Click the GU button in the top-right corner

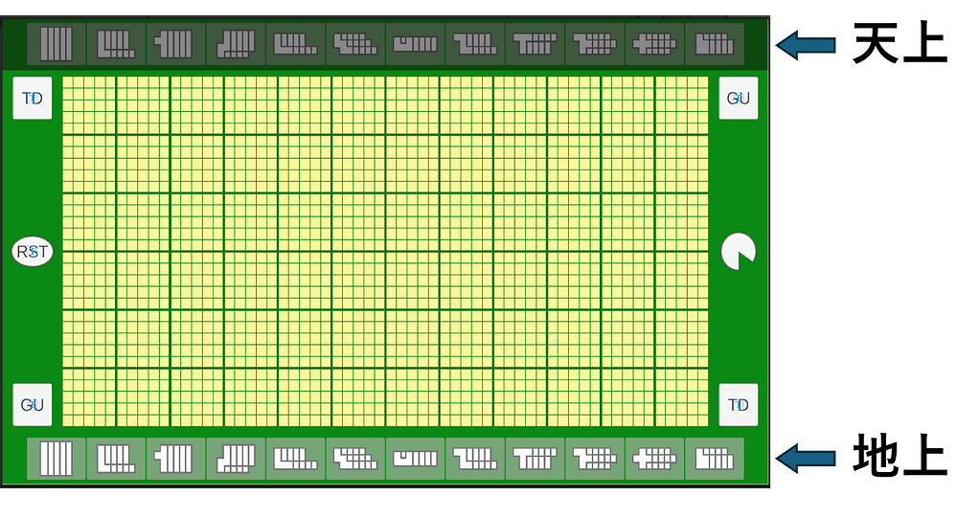[x=738, y=99]
